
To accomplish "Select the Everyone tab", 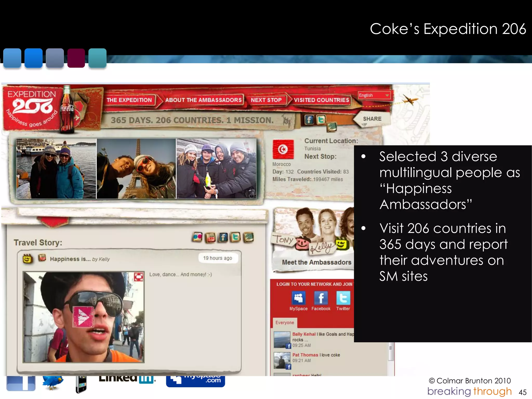I will pyautogui.click(x=285, y=323).
